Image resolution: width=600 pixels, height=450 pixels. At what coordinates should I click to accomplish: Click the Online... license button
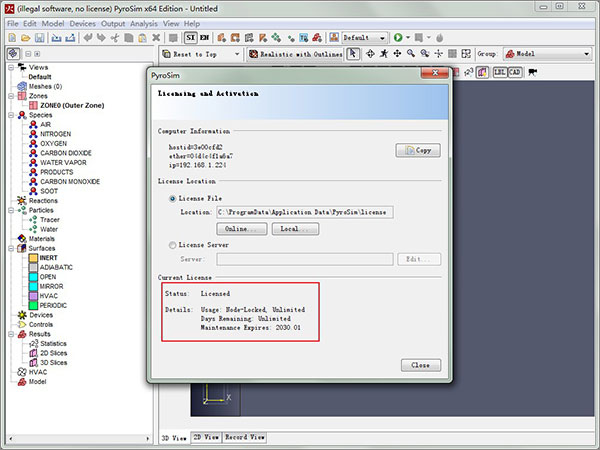pos(242,229)
